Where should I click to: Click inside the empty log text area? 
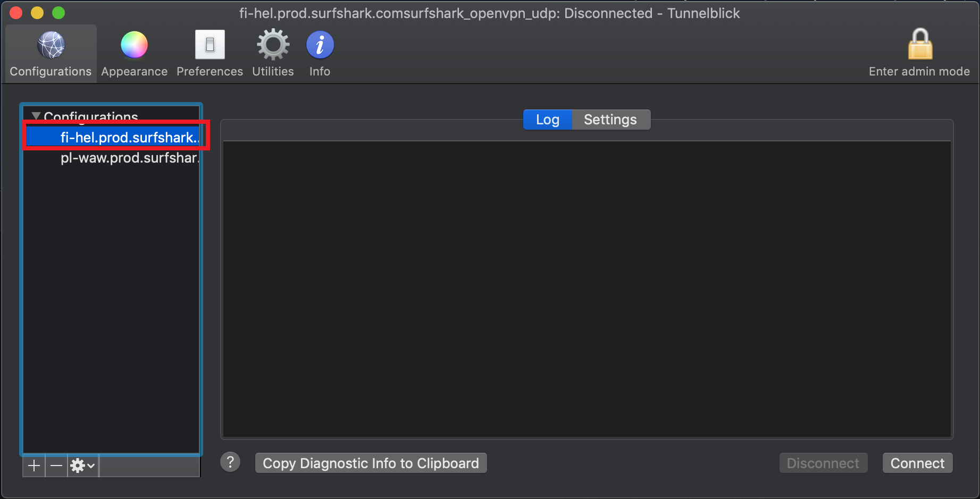[x=587, y=289]
